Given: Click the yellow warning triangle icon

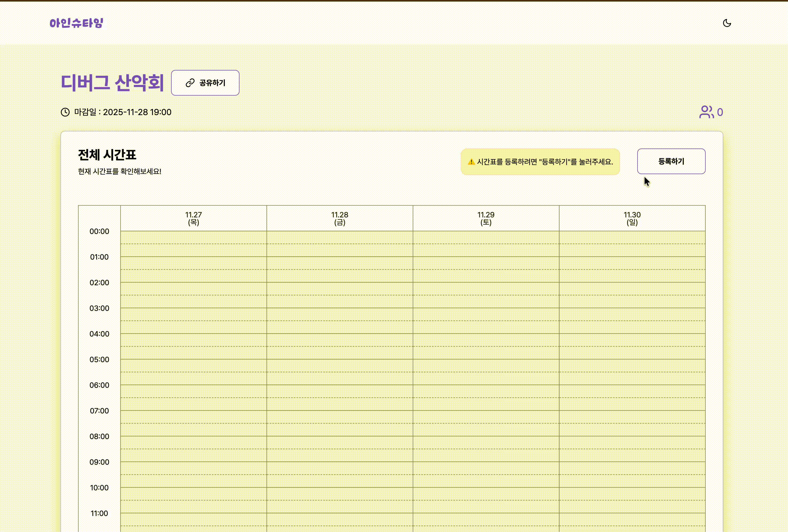Looking at the screenshot, I should tap(471, 162).
